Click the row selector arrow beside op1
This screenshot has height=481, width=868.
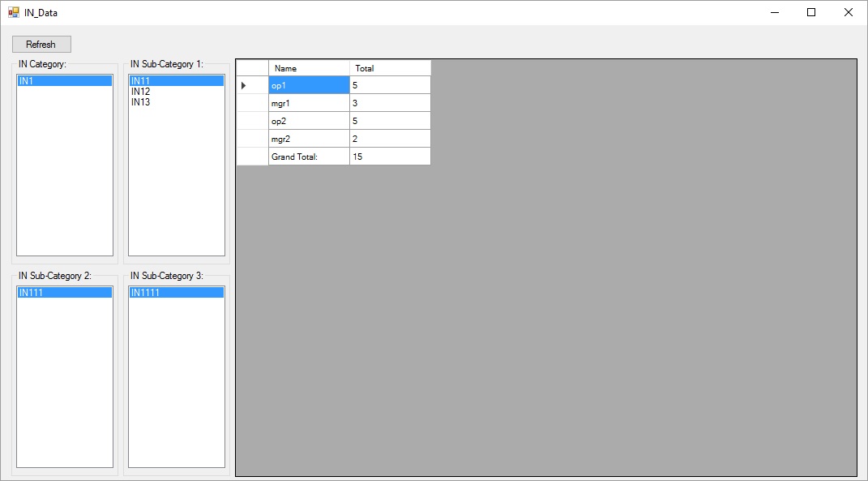click(250, 85)
